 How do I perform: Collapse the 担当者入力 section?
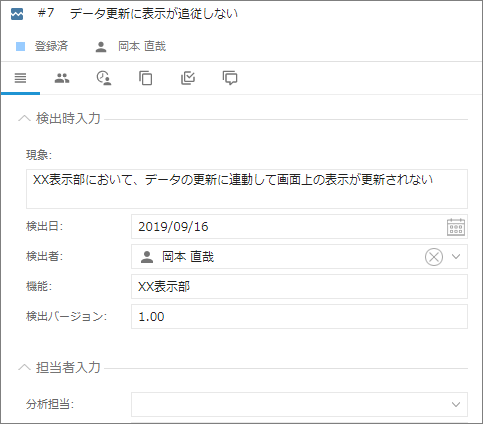tap(24, 367)
